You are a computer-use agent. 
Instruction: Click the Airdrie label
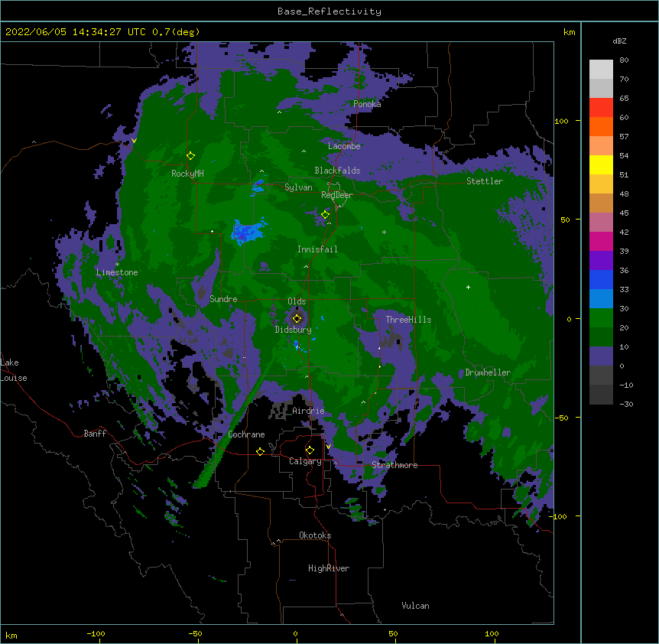point(308,411)
